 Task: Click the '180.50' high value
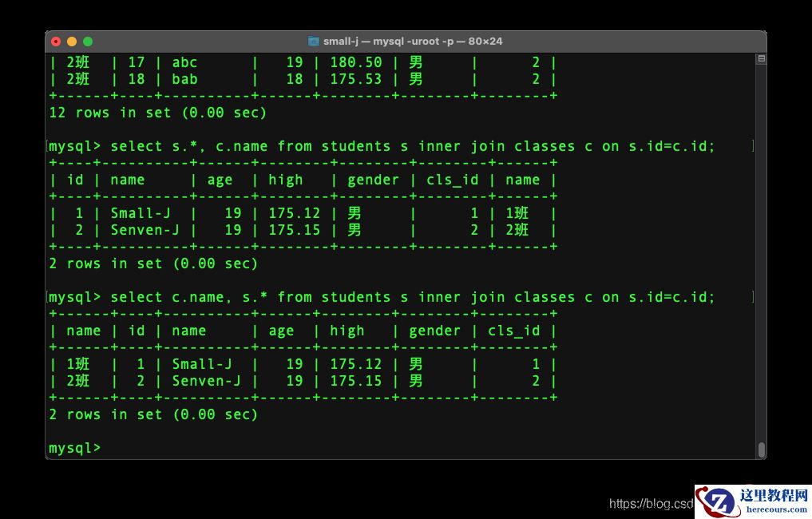pyautogui.click(x=356, y=62)
